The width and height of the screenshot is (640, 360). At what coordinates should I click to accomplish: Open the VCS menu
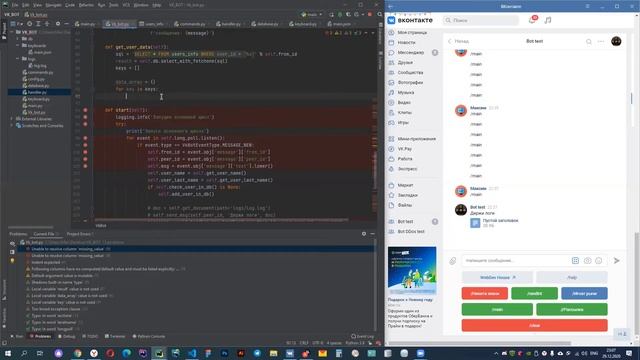coord(126,5)
